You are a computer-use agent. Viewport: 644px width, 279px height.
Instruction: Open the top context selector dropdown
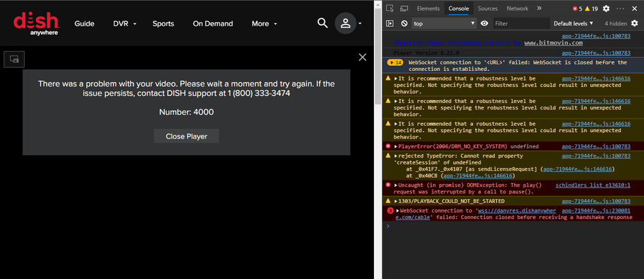(x=444, y=23)
